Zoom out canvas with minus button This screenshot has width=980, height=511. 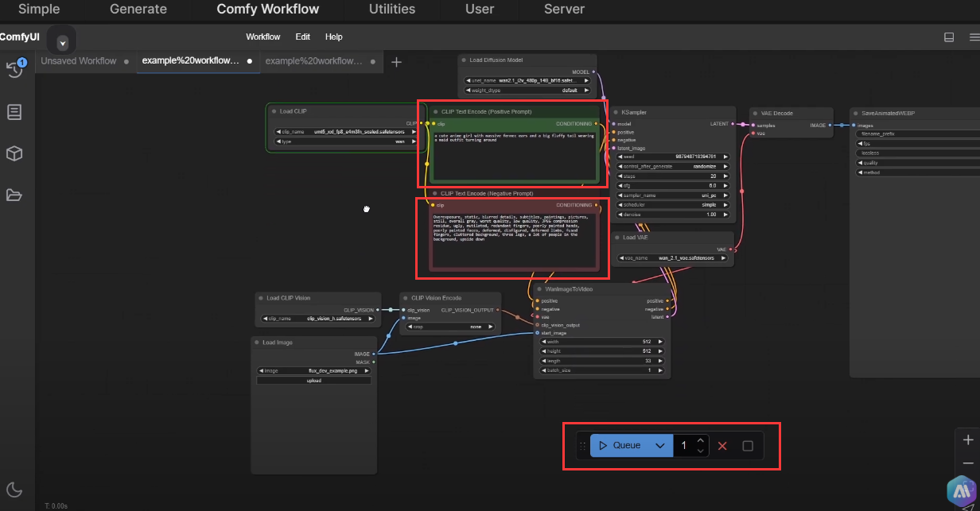pyautogui.click(x=968, y=463)
